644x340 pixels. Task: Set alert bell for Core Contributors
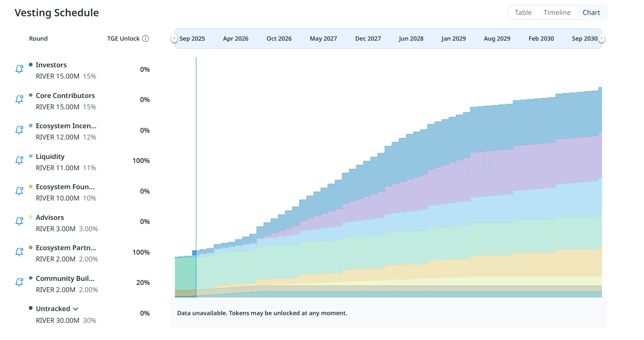19,100
